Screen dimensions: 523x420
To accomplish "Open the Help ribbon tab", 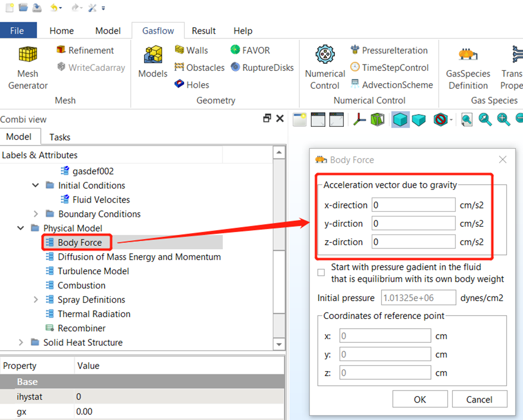I will [243, 31].
